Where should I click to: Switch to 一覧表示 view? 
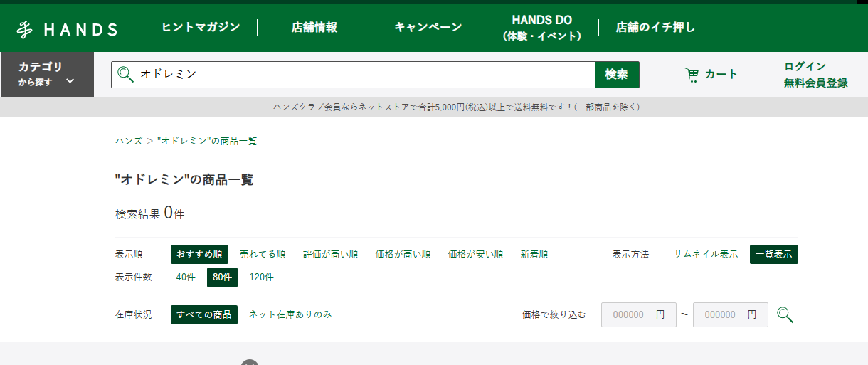774,254
